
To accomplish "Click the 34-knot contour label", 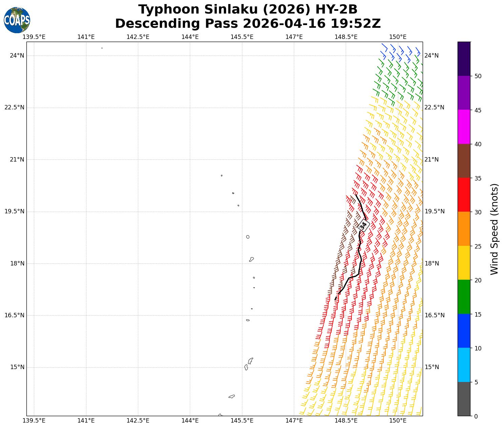I will [363, 225].
